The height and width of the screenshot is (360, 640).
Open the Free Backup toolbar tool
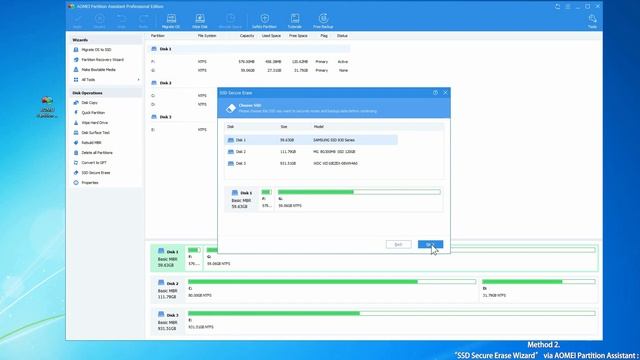click(323, 21)
